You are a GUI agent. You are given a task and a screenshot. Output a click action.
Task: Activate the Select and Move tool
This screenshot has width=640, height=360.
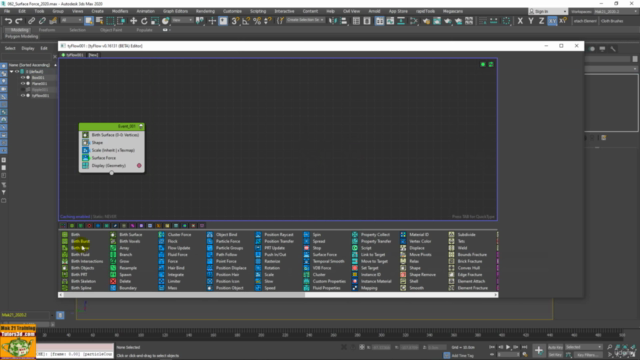[133, 21]
